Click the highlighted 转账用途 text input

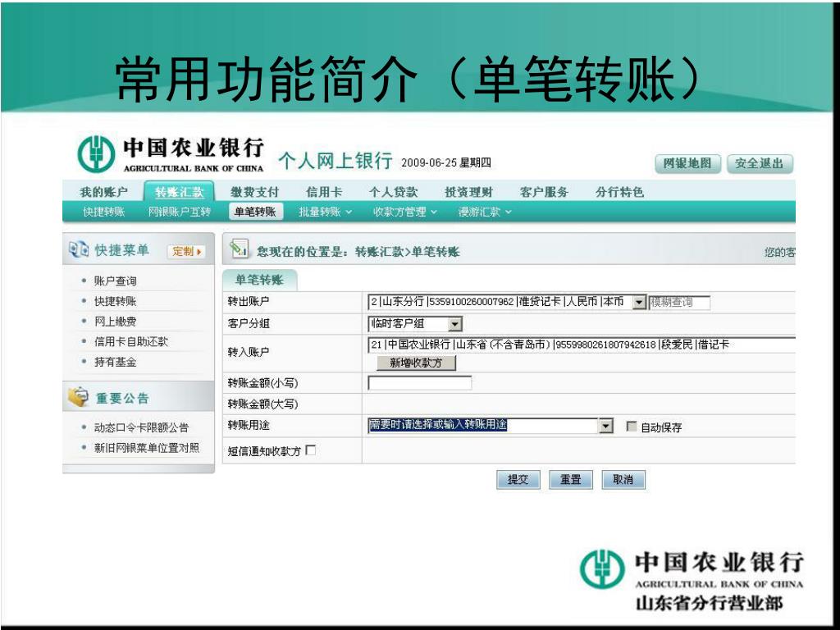(483, 426)
